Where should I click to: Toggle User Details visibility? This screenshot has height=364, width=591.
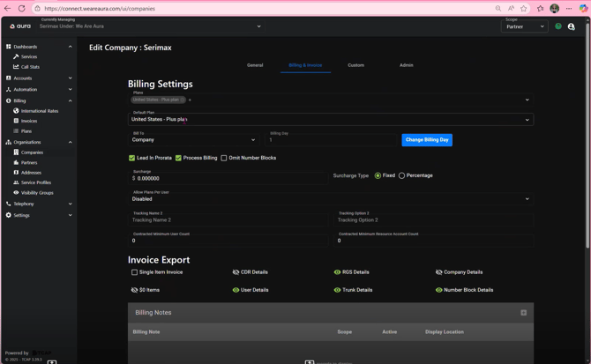236,290
